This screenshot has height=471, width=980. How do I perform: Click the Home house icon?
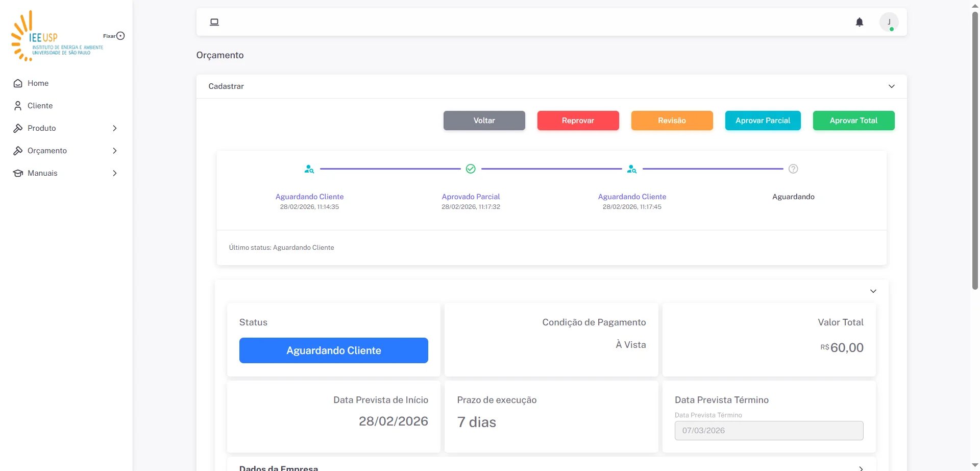tap(18, 83)
